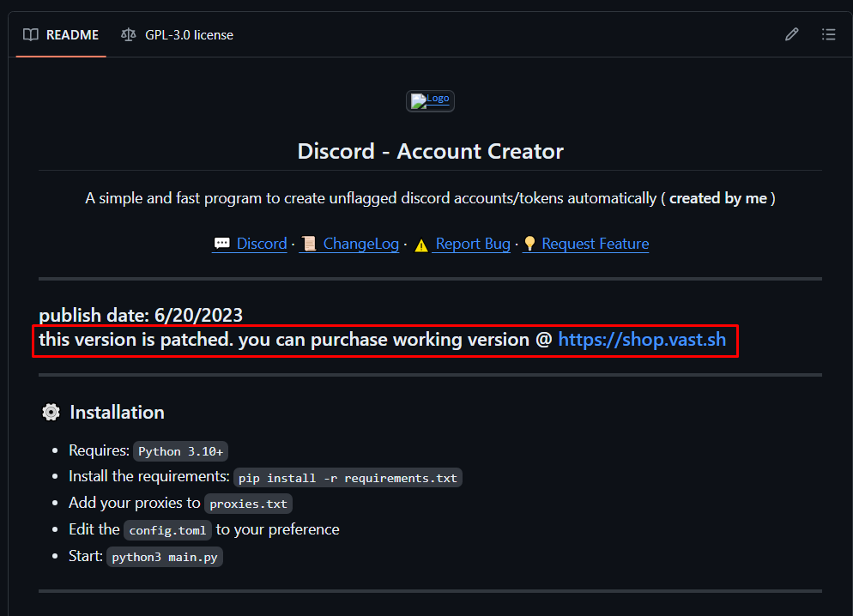
Task: Switch to GPL-3.0 license tab
Action: [x=177, y=35]
